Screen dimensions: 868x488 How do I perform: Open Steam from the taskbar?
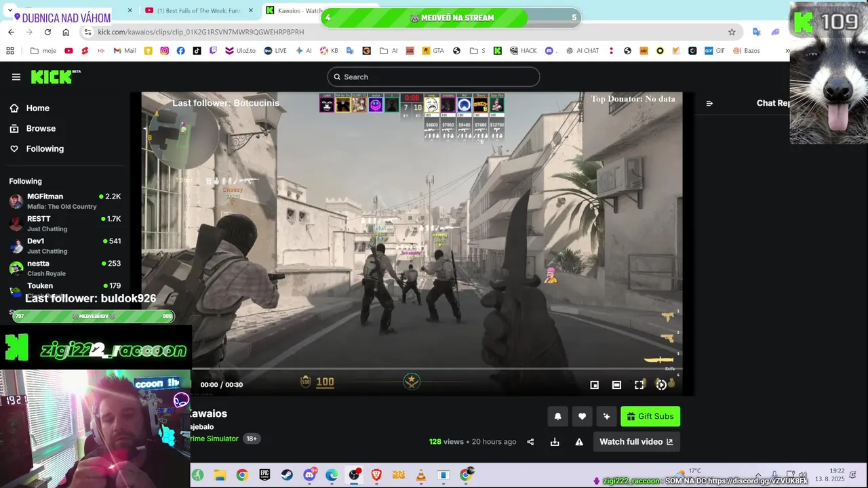[287, 475]
